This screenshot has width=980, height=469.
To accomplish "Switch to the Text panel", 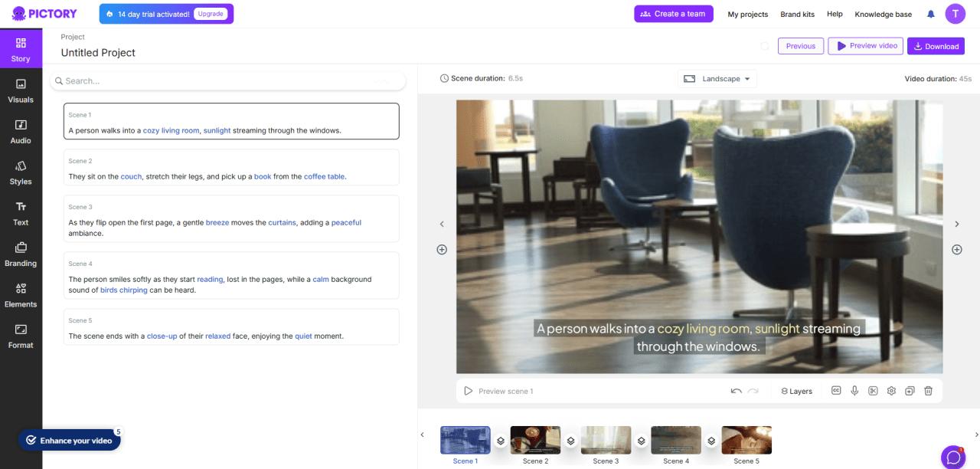I will (21, 213).
